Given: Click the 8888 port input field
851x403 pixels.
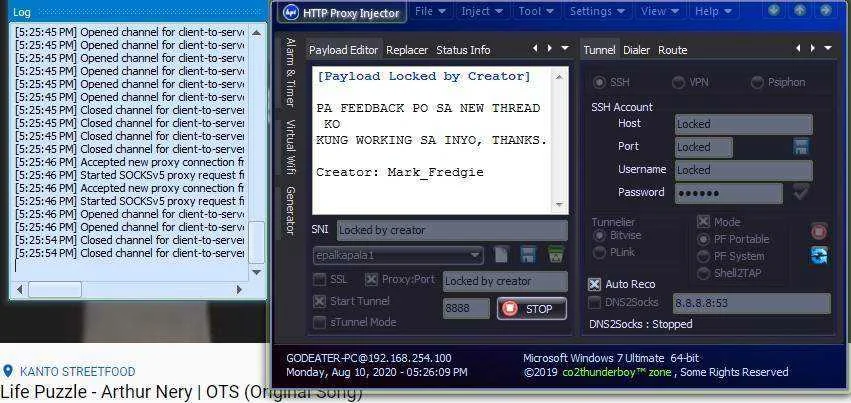Looking at the screenshot, I should pos(466,309).
